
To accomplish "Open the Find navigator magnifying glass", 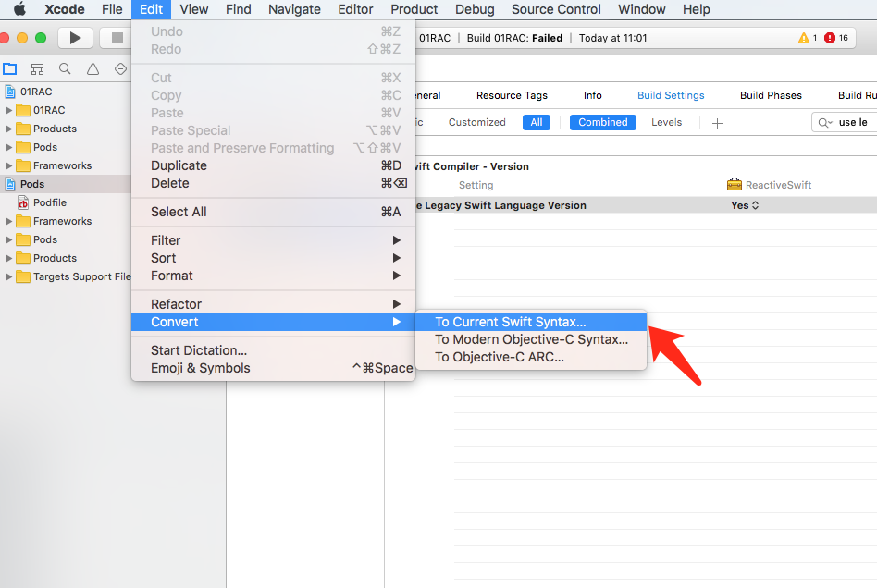I will [64, 68].
